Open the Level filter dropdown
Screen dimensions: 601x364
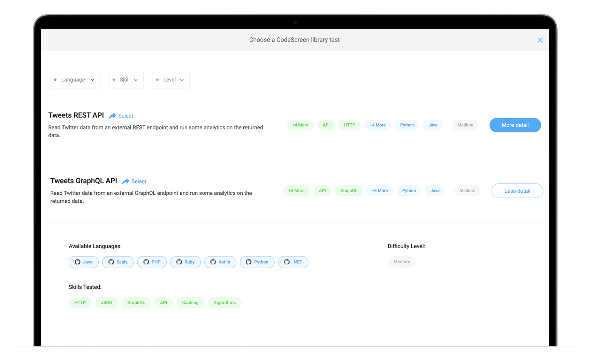(x=170, y=80)
